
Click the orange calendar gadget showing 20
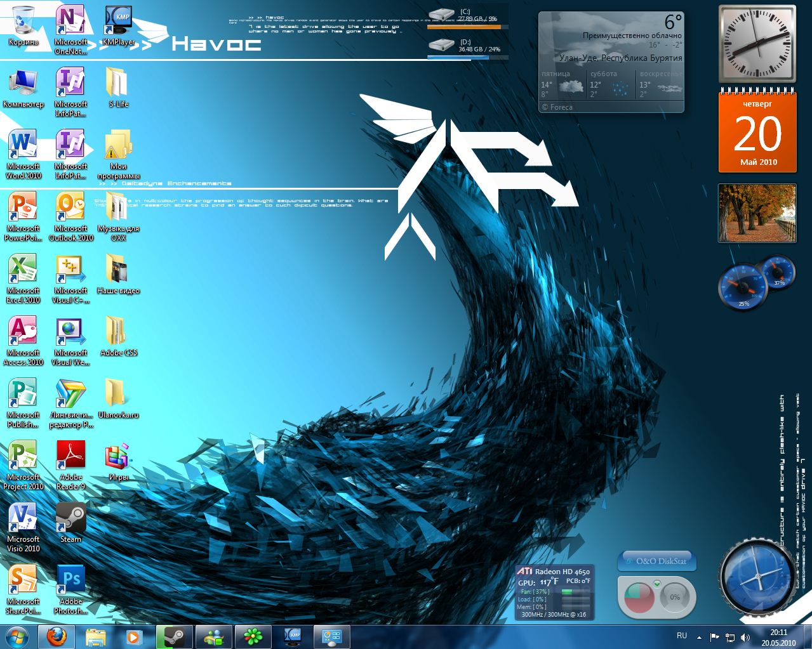click(757, 133)
